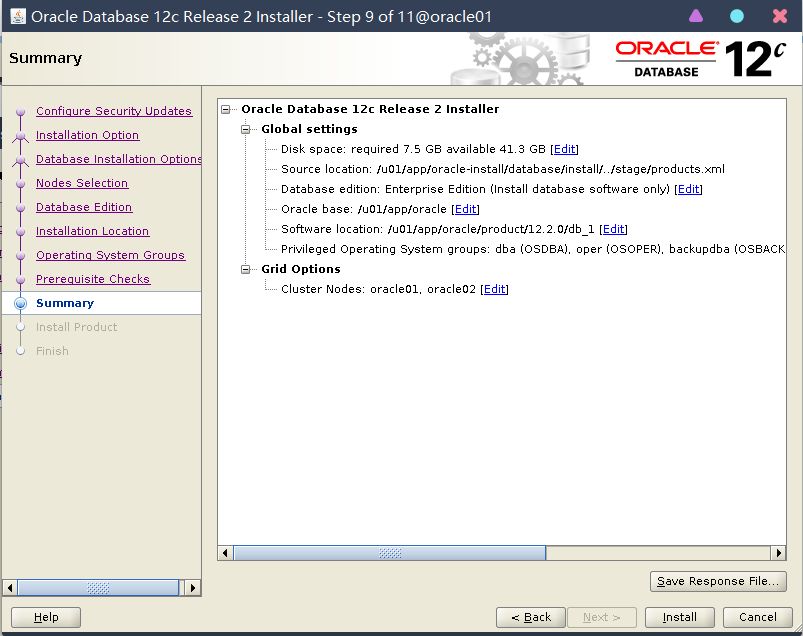
Task: Click the Summary step bullet icon
Action: (20, 303)
